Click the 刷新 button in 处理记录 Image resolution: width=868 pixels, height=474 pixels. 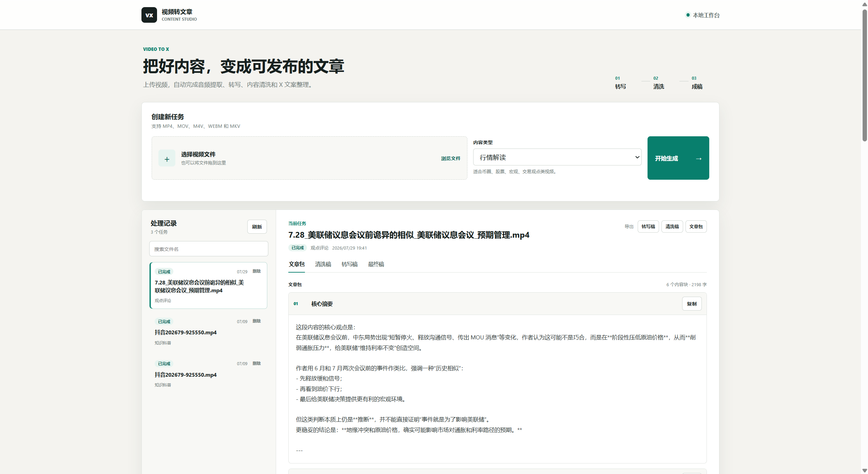257,227
